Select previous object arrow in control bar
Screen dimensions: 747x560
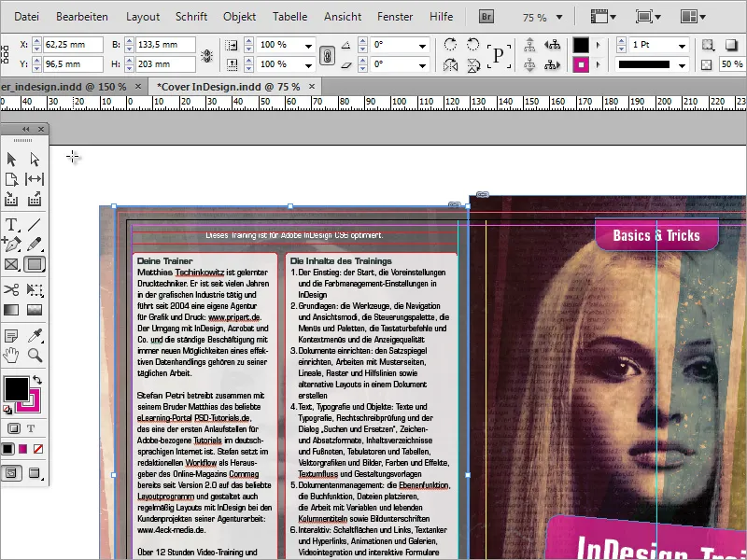coord(552,45)
